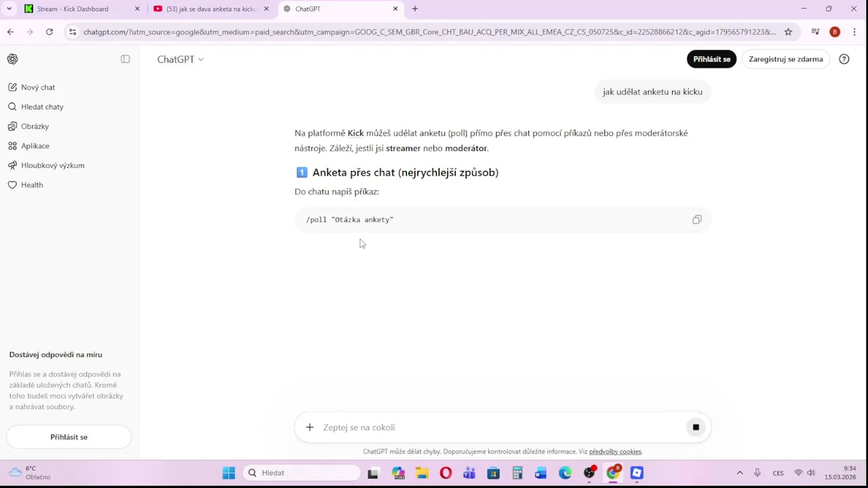The height and width of the screenshot is (488, 868).
Task: Switch to YouTube jak se dava anketa tab
Action: [x=210, y=9]
